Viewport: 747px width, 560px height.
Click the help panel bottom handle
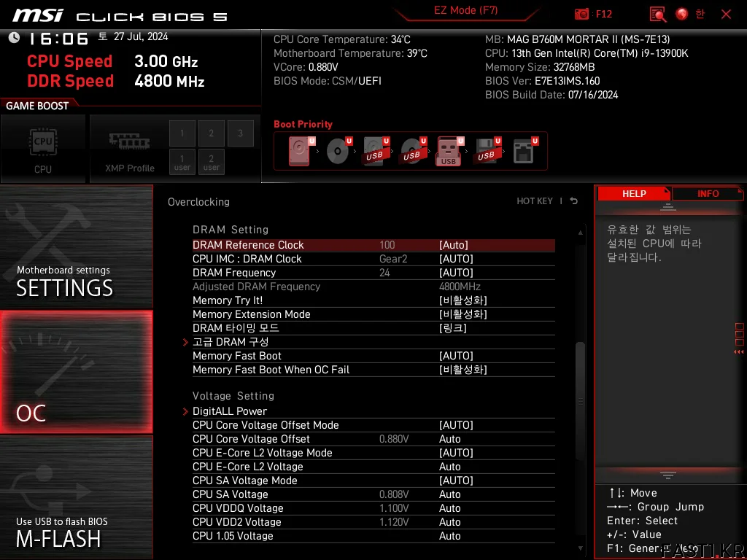click(x=668, y=475)
